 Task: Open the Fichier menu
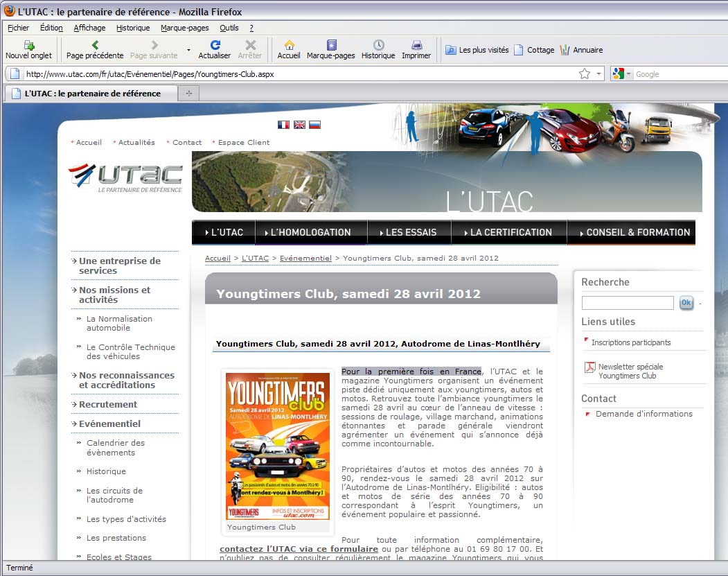[19, 28]
